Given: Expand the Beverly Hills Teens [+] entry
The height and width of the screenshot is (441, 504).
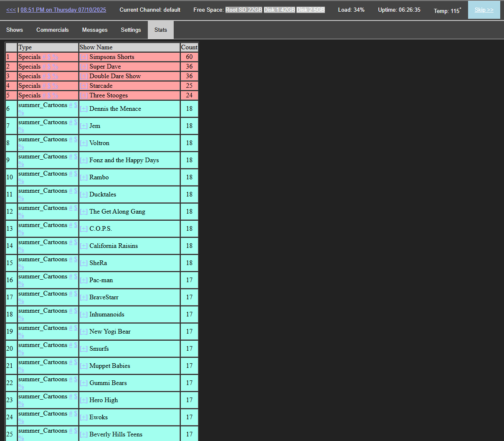Looking at the screenshot, I should coord(84,435).
